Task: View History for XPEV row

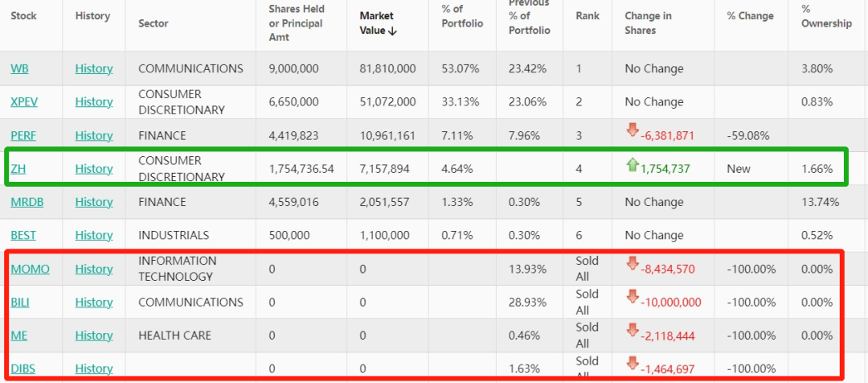Action: coord(94,102)
